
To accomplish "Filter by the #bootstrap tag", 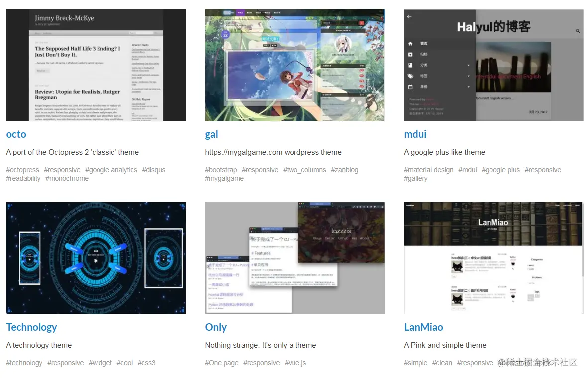I will point(221,170).
